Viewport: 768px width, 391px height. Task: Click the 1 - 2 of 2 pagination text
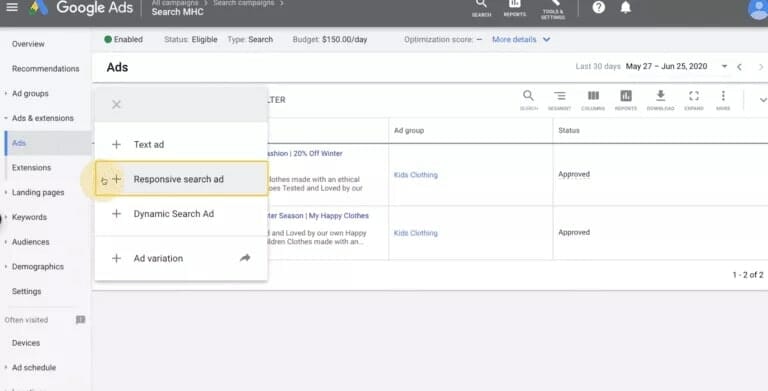coord(747,275)
